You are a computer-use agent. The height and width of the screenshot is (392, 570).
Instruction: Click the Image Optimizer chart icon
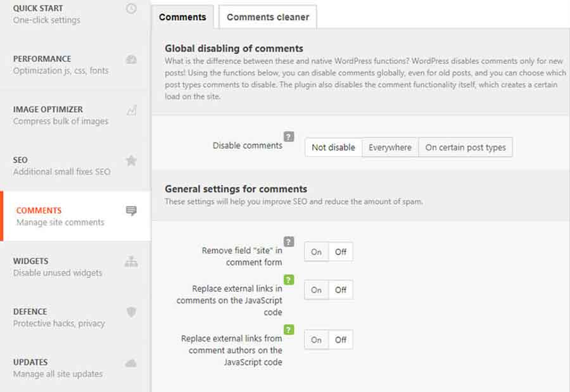[x=132, y=110]
